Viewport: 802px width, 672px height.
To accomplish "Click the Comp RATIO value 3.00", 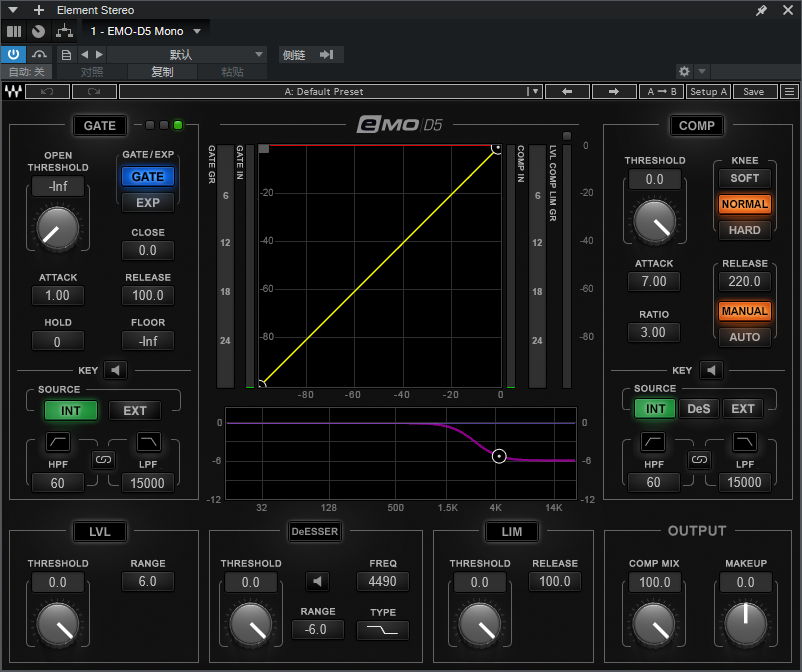I will pos(654,332).
